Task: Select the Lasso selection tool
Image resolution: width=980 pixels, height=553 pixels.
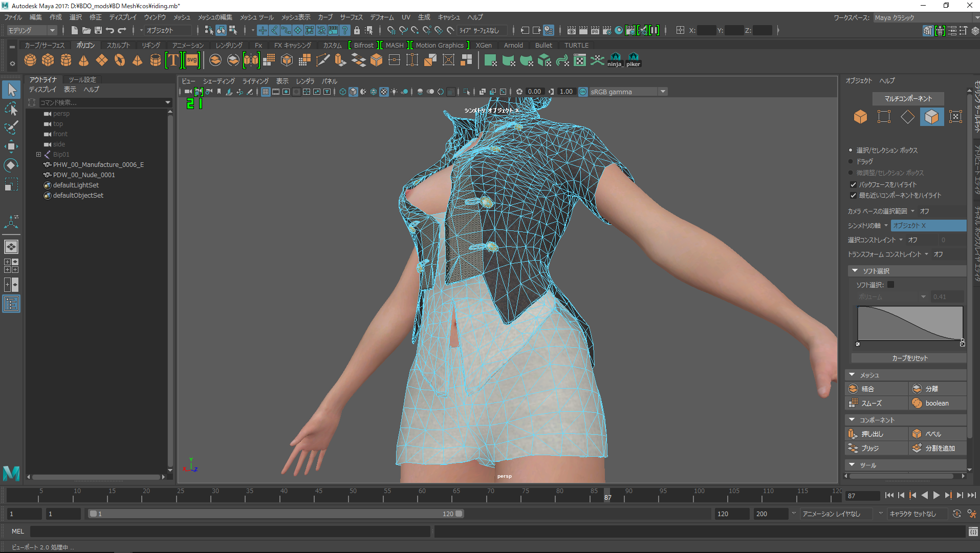Action: pyautogui.click(x=11, y=109)
